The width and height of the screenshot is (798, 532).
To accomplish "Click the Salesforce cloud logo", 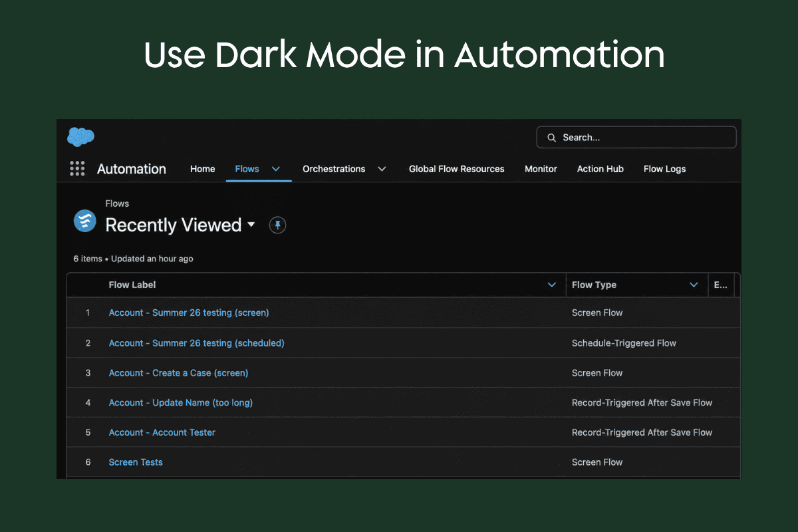I will click(80, 137).
